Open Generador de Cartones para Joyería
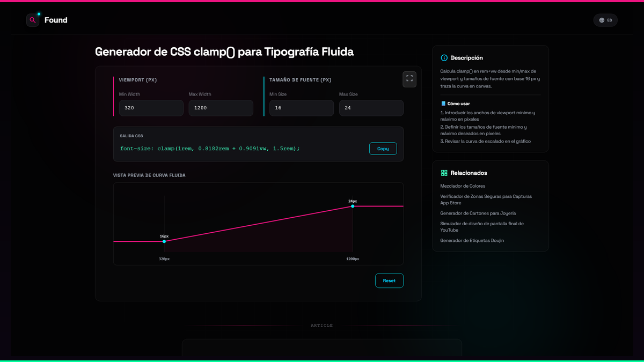 (478, 213)
